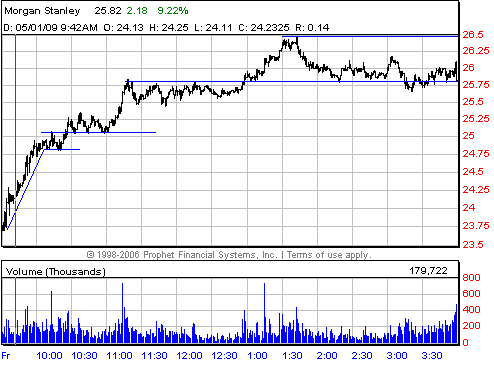This screenshot has height=373, width=494.
Task: Click the 2:00 time axis label
Action: pos(327,356)
